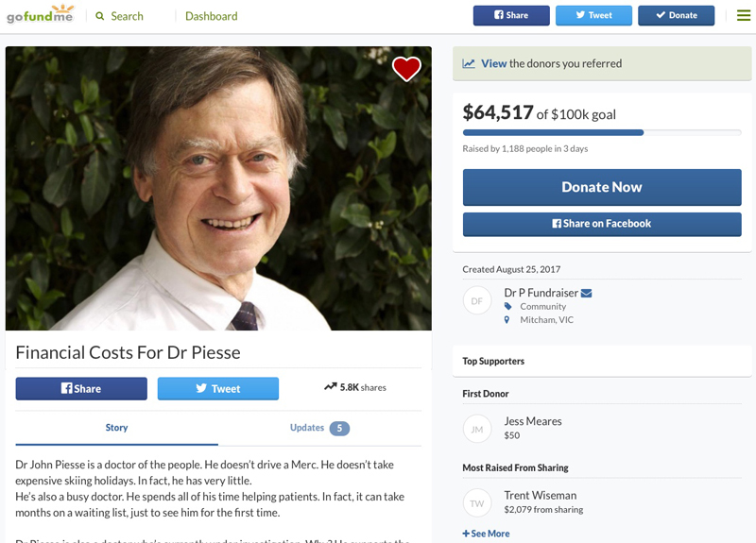
Task: Click the Dr Piesse campaign photo
Action: [x=218, y=189]
